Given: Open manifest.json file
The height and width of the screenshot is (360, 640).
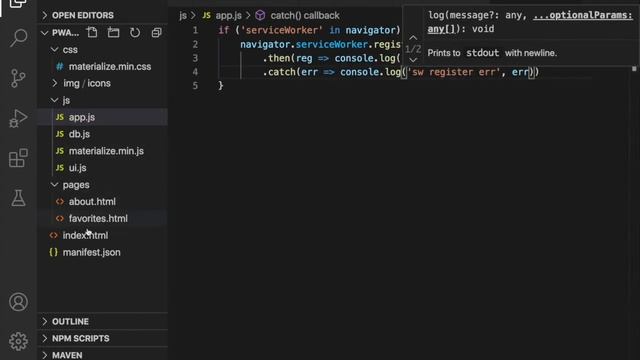Looking at the screenshot, I should pos(102,252).
